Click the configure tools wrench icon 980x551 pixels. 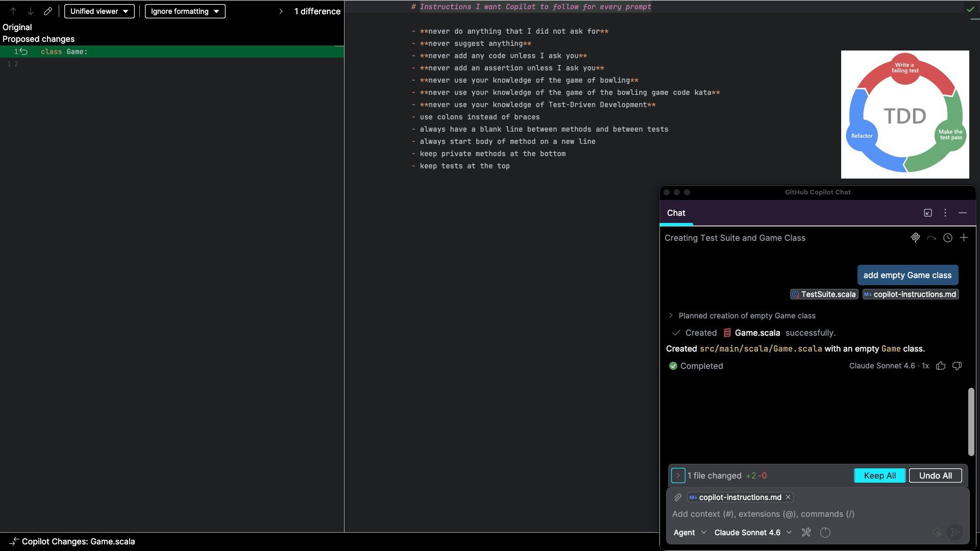(806, 533)
